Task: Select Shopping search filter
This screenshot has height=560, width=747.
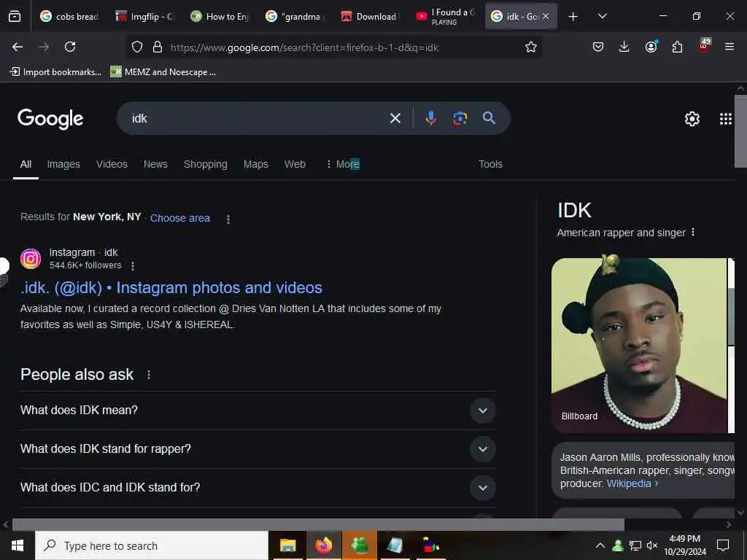Action: 205,164
